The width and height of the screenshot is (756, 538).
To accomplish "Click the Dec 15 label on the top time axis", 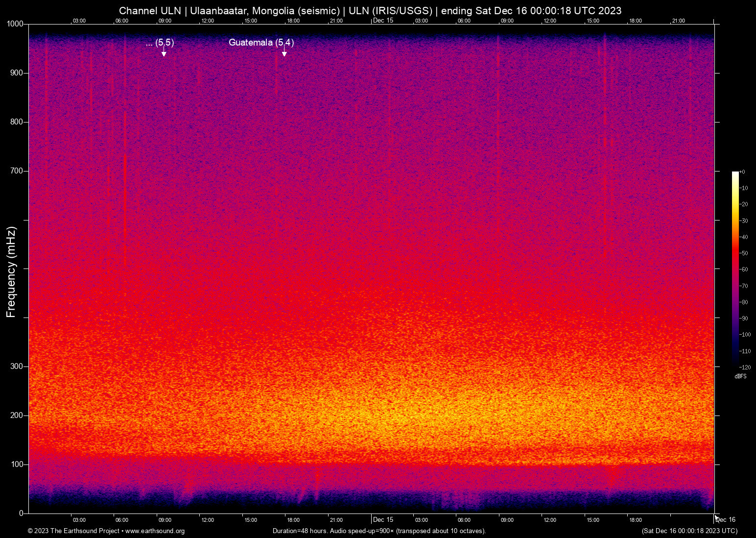I will tap(383, 20).
